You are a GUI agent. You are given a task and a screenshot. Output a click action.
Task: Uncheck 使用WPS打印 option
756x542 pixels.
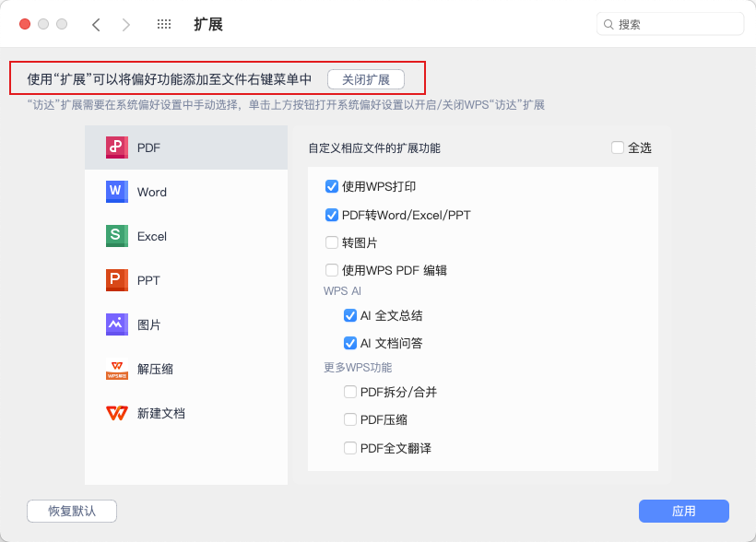coord(332,186)
